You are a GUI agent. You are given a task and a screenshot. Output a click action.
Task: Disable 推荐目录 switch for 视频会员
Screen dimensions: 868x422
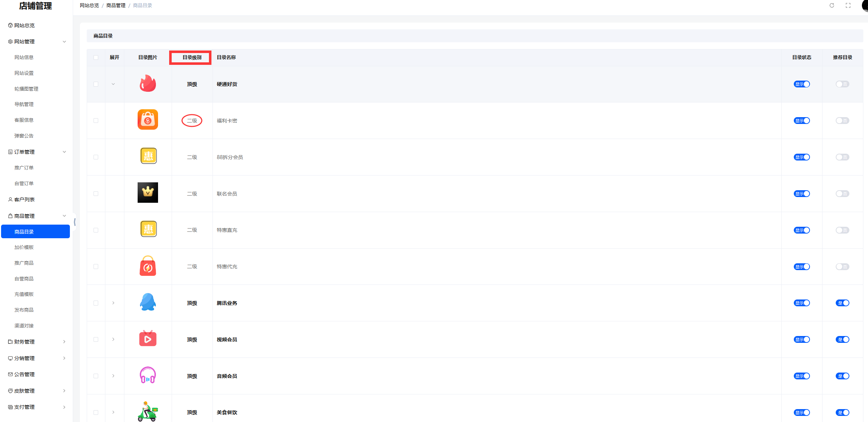coord(843,339)
